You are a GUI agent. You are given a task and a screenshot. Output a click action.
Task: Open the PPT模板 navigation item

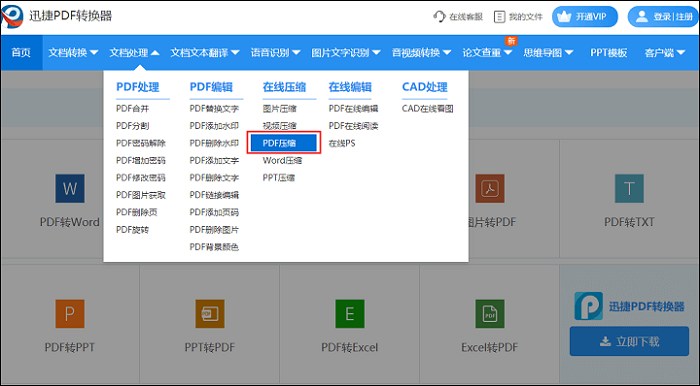click(x=608, y=53)
